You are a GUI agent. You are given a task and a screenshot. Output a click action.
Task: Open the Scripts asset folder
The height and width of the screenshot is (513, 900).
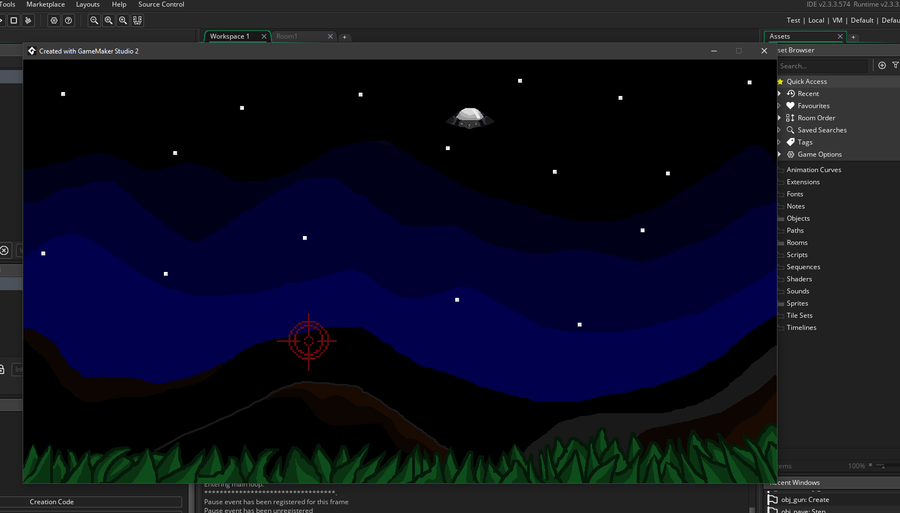797,255
